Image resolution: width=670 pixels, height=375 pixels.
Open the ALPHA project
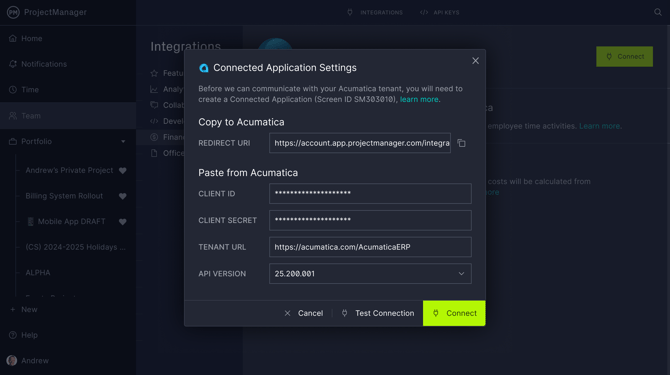(38, 273)
